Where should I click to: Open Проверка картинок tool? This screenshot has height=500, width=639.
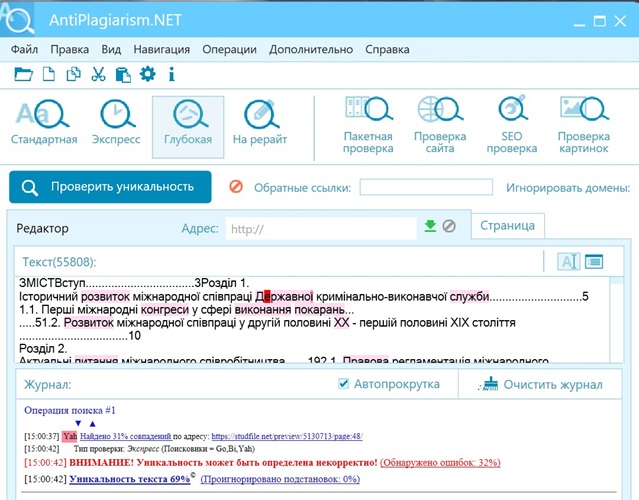(584, 125)
